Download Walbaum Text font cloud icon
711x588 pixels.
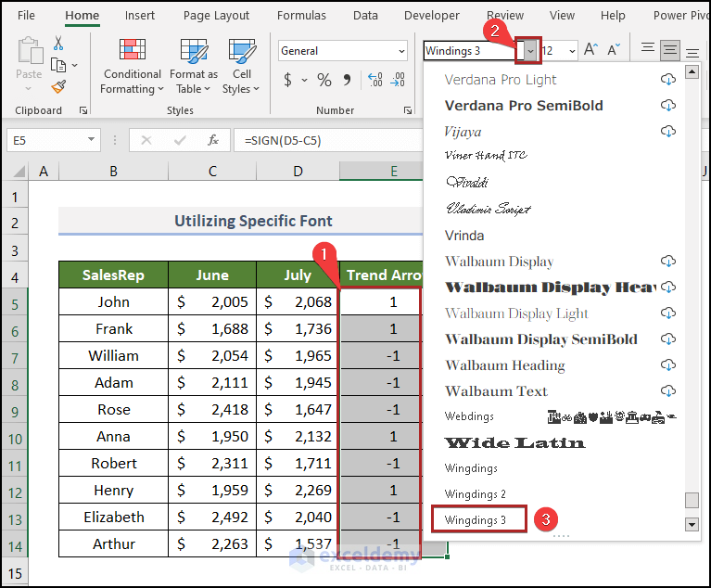click(x=668, y=391)
